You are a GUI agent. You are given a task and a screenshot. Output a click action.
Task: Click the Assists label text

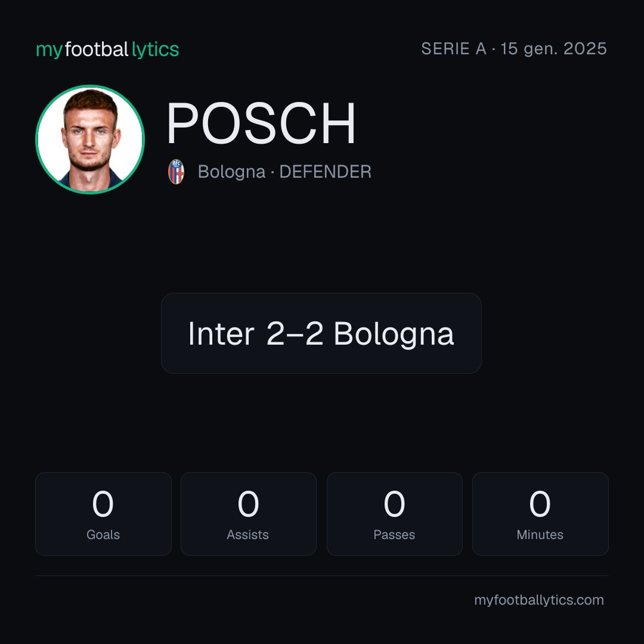[247, 535]
